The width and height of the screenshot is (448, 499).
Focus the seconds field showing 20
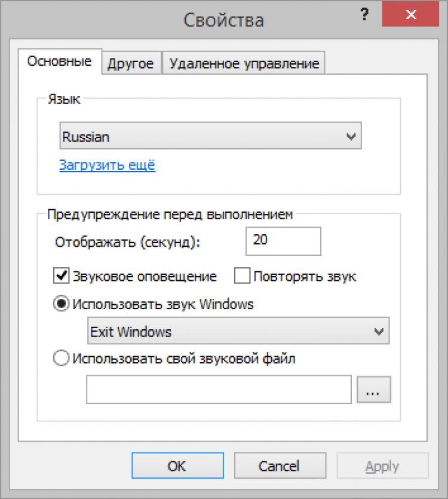click(x=283, y=241)
